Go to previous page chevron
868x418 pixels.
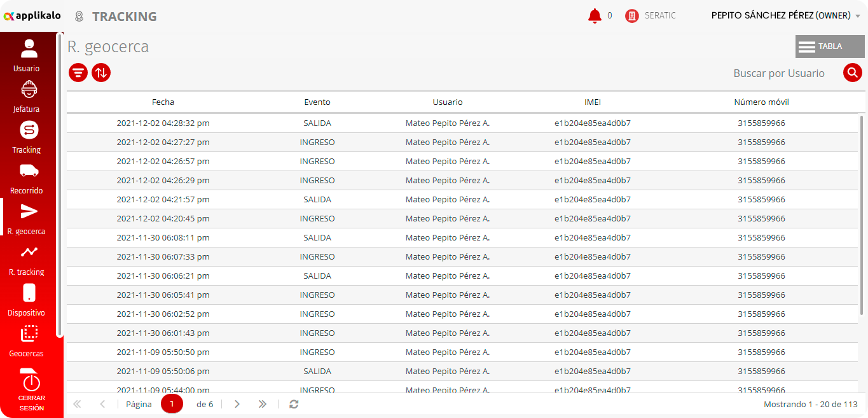[x=102, y=404]
